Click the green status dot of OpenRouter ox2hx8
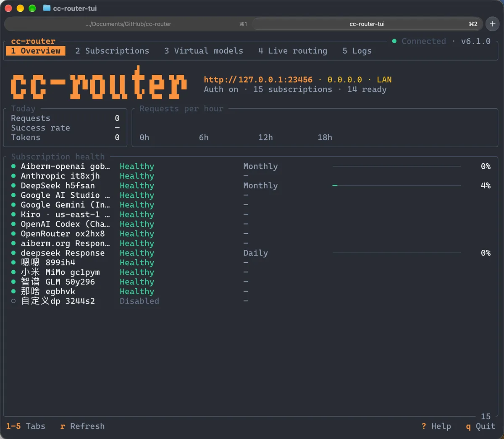 tap(13, 234)
